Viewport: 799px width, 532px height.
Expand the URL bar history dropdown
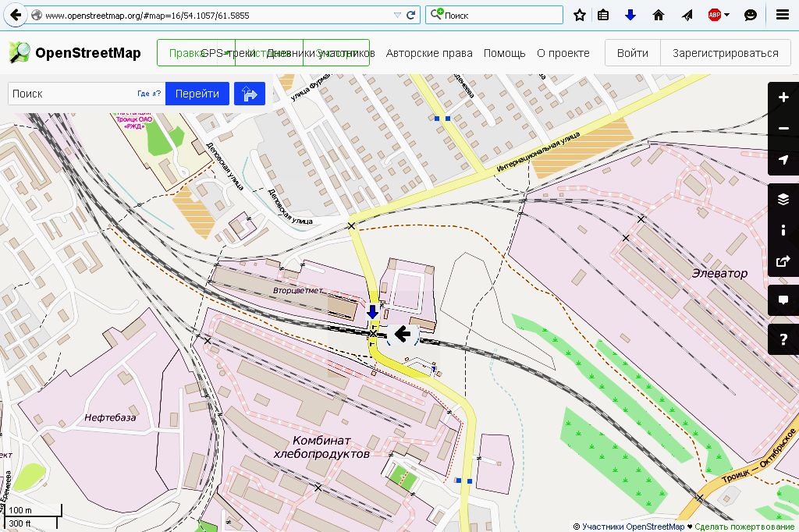[397, 15]
